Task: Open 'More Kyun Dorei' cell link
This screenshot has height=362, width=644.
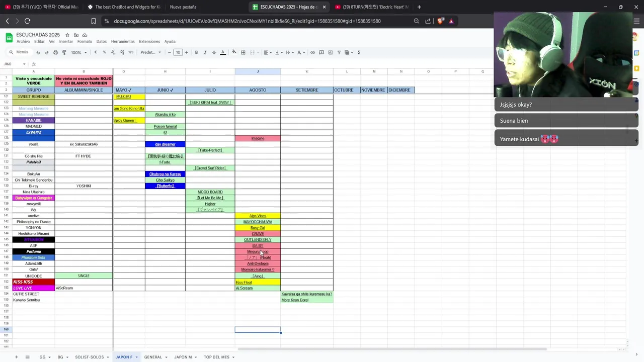Action: coord(295,300)
